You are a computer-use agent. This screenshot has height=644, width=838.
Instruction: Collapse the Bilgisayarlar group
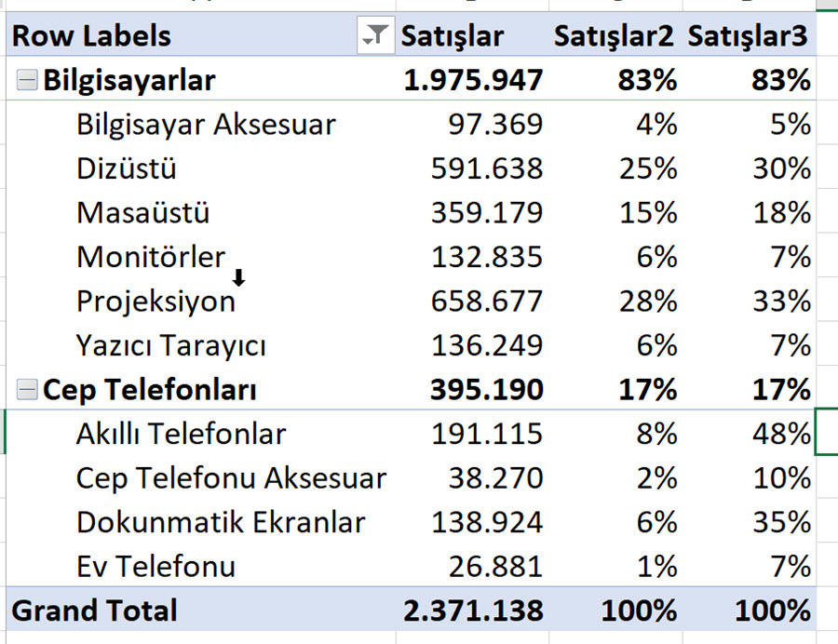pos(27,81)
